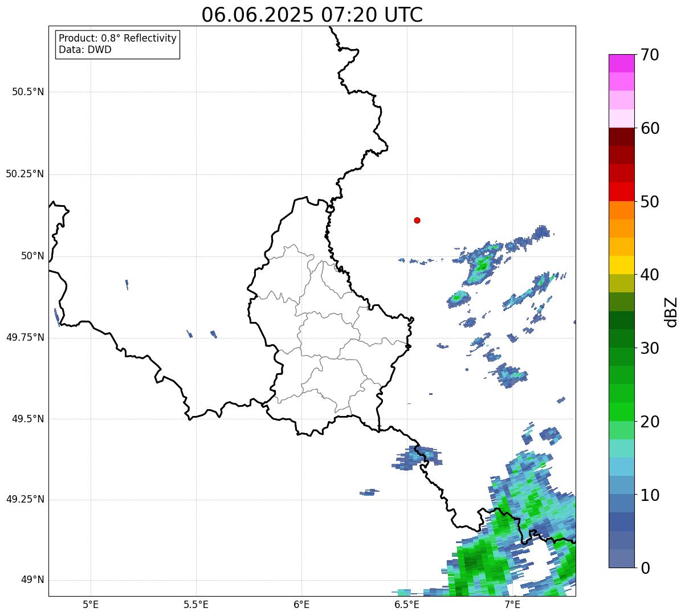The height and width of the screenshot is (616, 685).
Task: Click the 5°E longitude label
Action: tap(91, 604)
